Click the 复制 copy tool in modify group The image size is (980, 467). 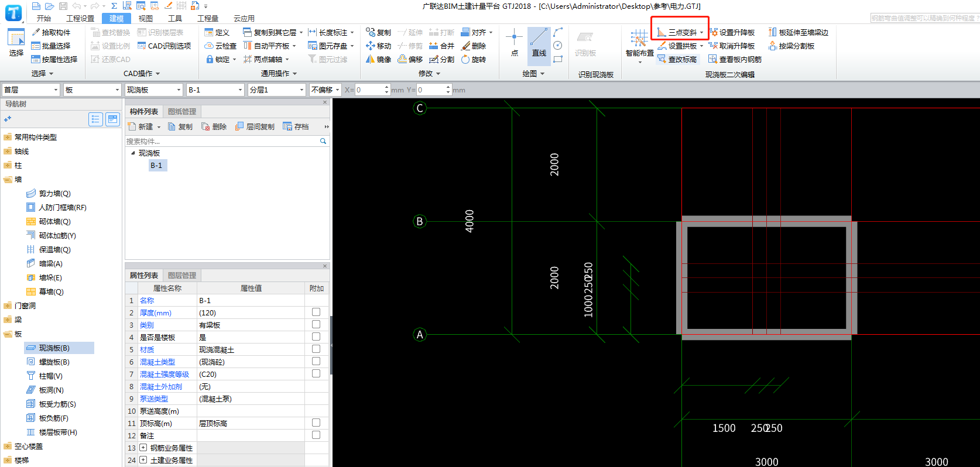pos(378,32)
